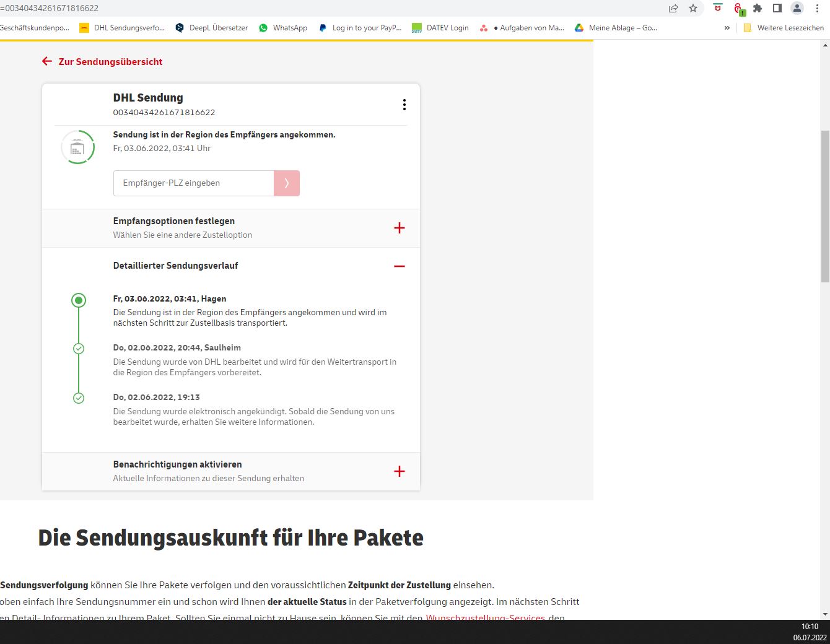Open the Extensions puzzle piece menu
This screenshot has height=644, width=830.
click(x=758, y=8)
